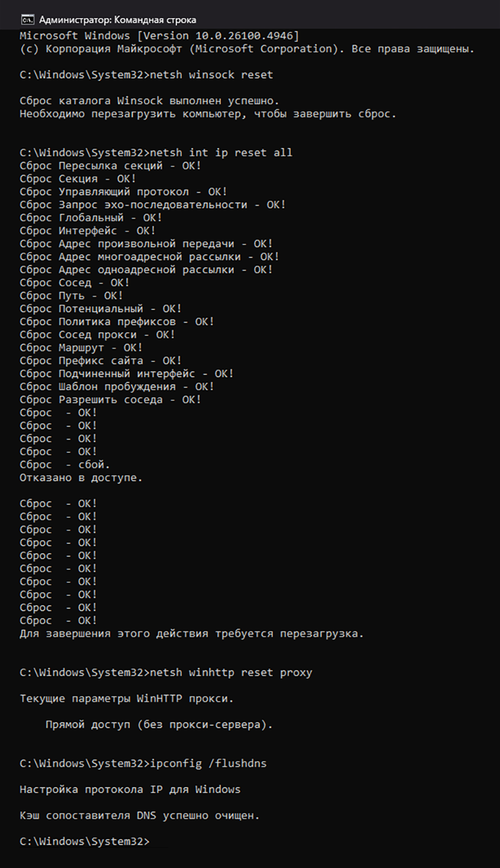Click the "Отказано в доступе." error line
Screen dimensions: 500x868
click(81, 478)
